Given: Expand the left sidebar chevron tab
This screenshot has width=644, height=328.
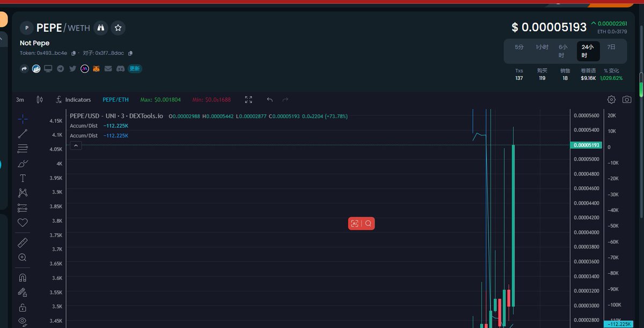Looking at the screenshot, I should [x=3, y=39].
